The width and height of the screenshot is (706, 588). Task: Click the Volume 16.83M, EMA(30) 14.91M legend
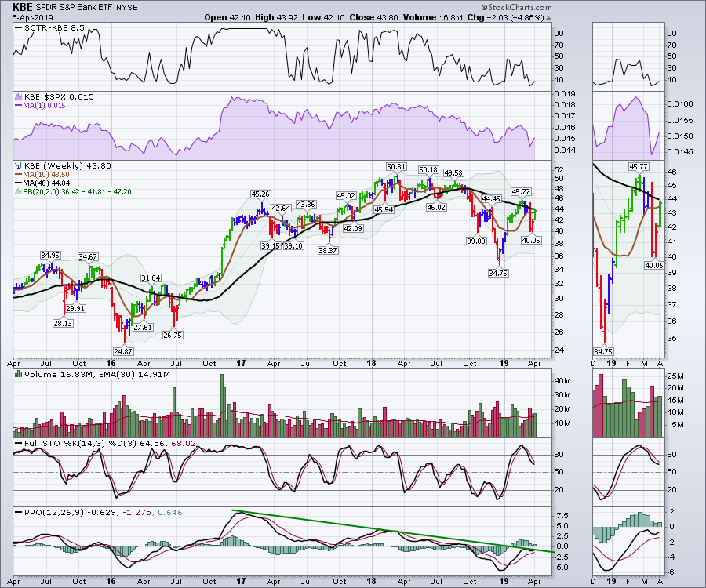point(97,374)
